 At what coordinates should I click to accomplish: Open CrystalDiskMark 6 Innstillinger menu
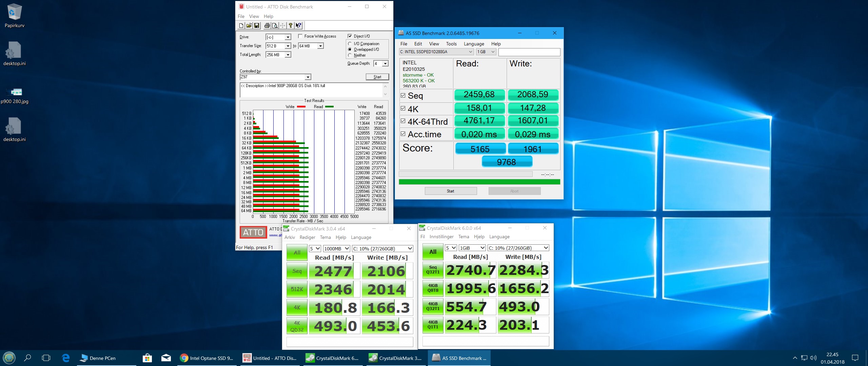pyautogui.click(x=441, y=237)
